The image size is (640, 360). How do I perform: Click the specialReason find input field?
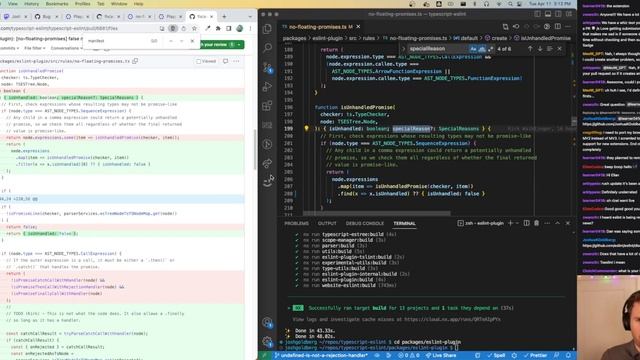438,49
